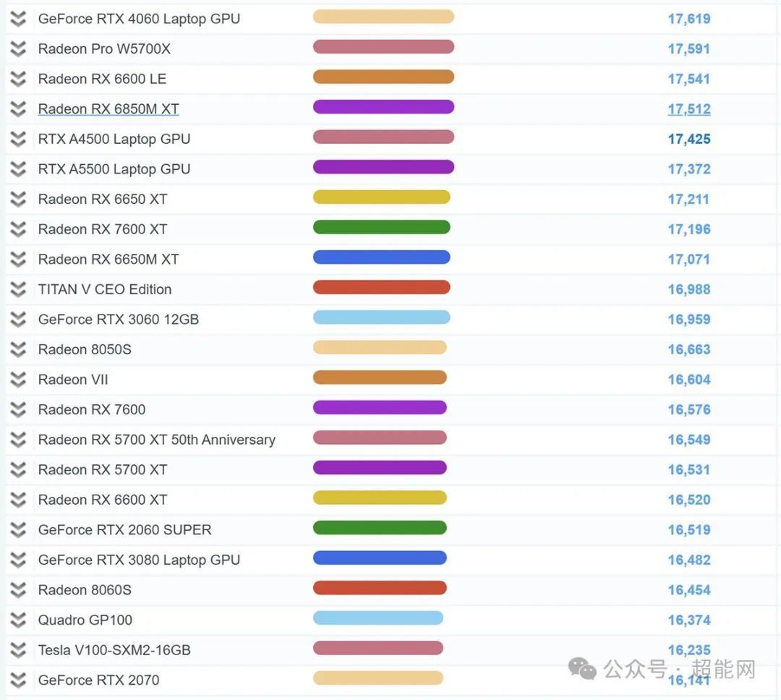Open the Radeon RX 7600 link
781x700 pixels.
point(92,409)
